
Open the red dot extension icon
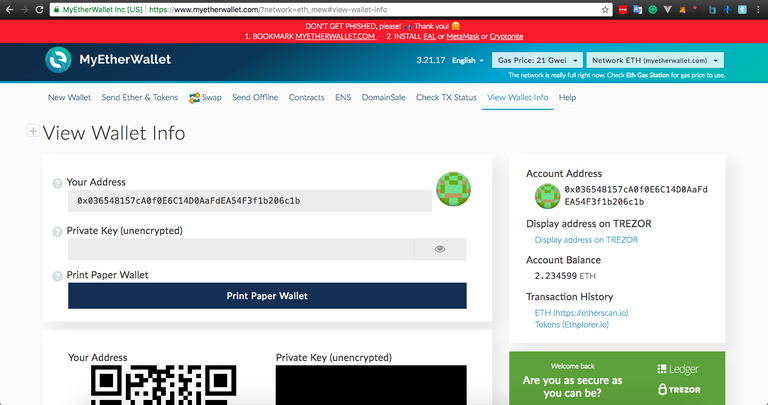(696, 8)
